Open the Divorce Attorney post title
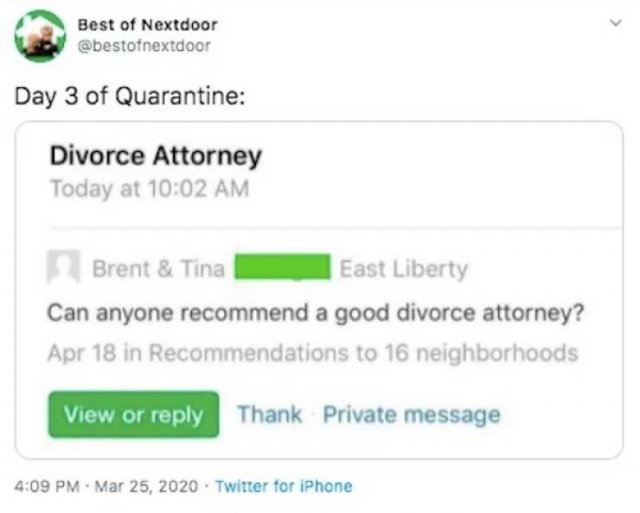This screenshot has height=513, width=640. coord(156,156)
